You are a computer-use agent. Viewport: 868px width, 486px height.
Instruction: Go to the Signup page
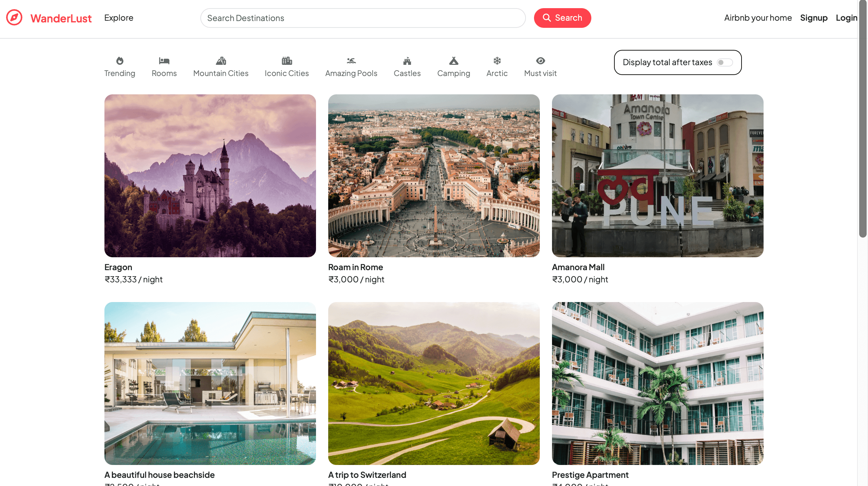point(813,18)
